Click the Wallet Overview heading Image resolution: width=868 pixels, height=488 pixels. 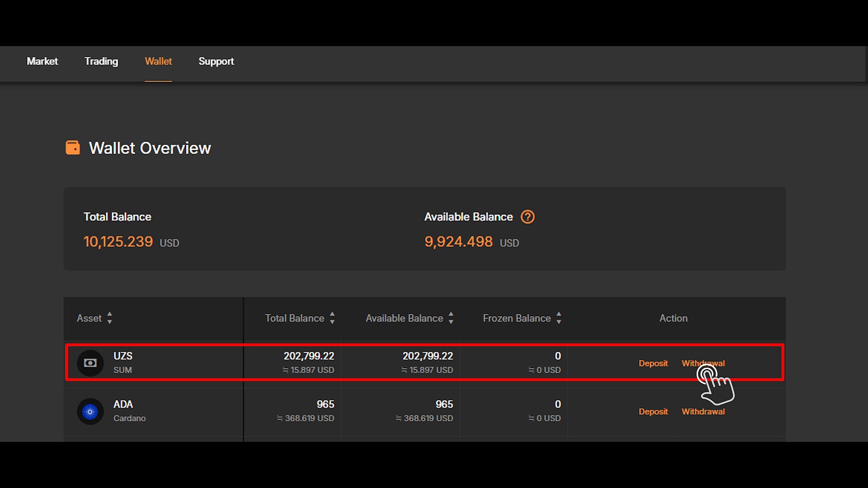tap(150, 148)
